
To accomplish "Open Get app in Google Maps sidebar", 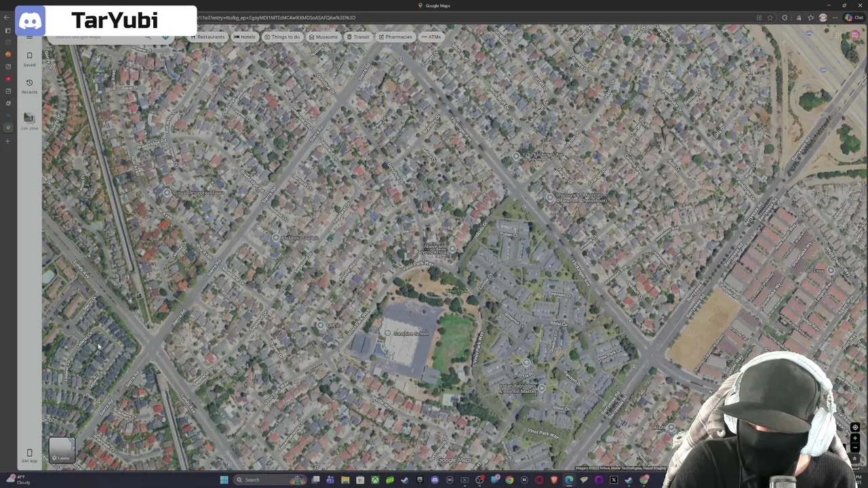I will coord(29,455).
